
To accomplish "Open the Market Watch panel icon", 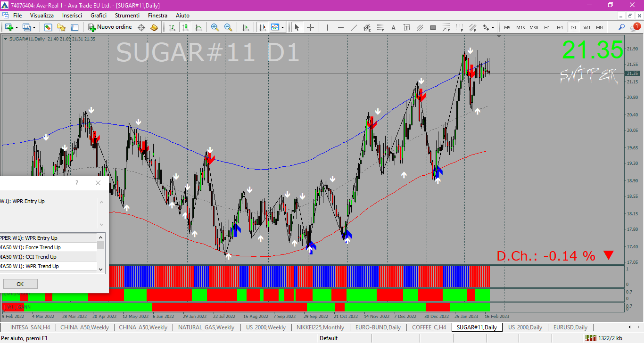I will 48,27.
